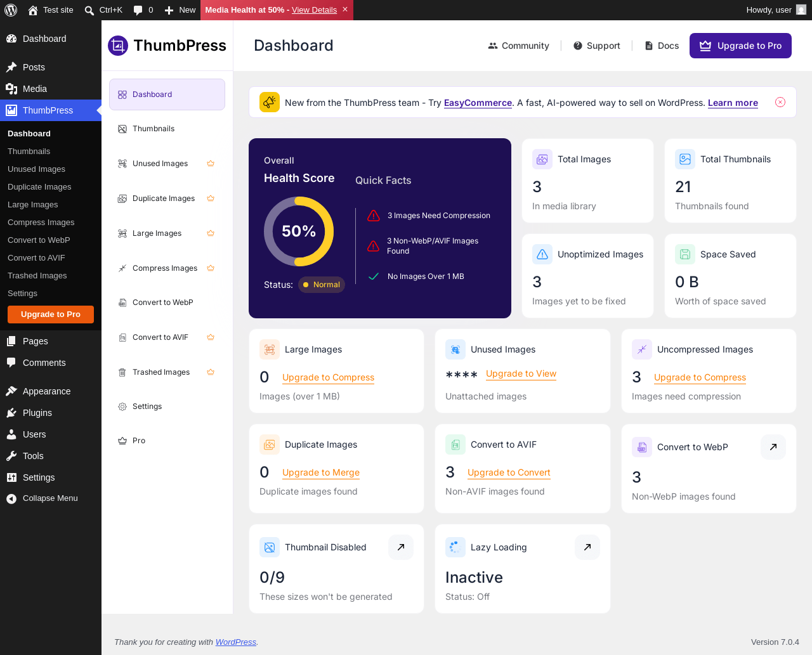Viewport: 812px width, 655px height.
Task: Open Plugins in WordPress admin menu
Action: 51,413
